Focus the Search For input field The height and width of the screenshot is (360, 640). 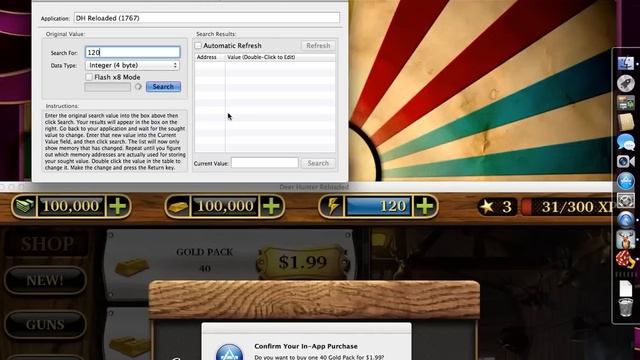[133, 52]
